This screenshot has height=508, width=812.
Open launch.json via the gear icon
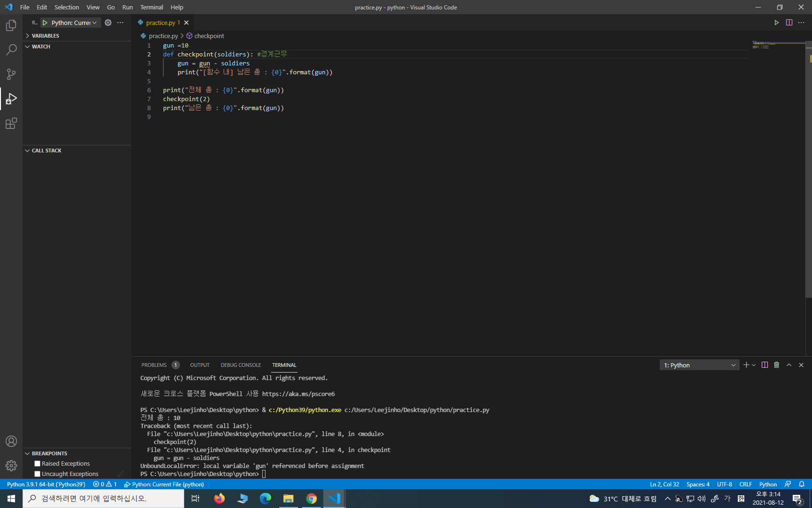pyautogui.click(x=108, y=23)
